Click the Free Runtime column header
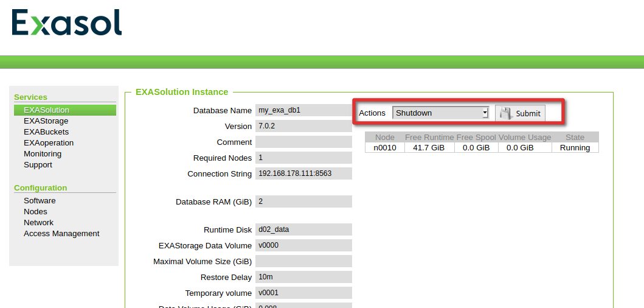This screenshot has width=644, height=308. pos(429,138)
